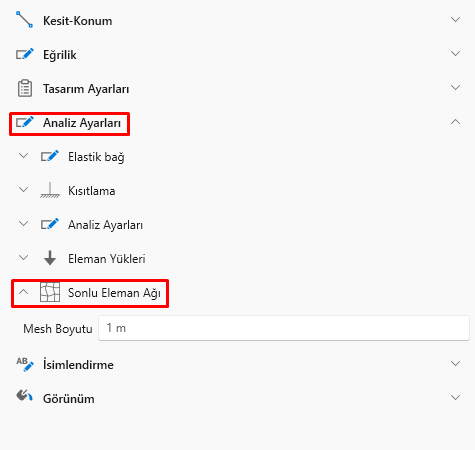Click the Mesh Boyutu input field
The height and width of the screenshot is (450, 475).
[x=284, y=328]
